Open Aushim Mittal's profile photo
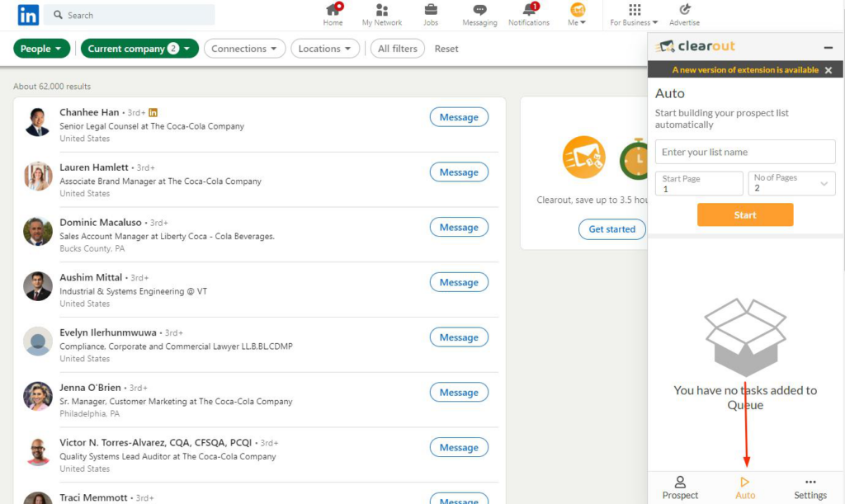This screenshot has width=845, height=504. click(x=38, y=286)
